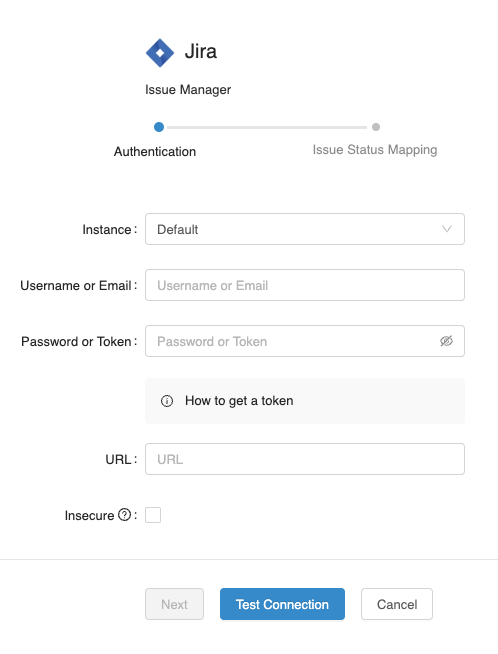The width and height of the screenshot is (498, 654).
Task: Click the info icon beside How to get a token
Action: (167, 401)
